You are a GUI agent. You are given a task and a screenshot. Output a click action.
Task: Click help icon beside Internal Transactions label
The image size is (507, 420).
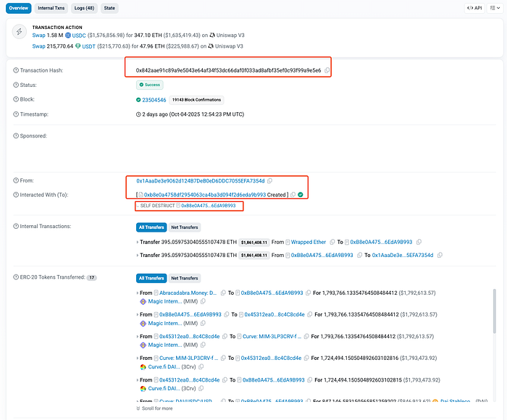(17, 227)
